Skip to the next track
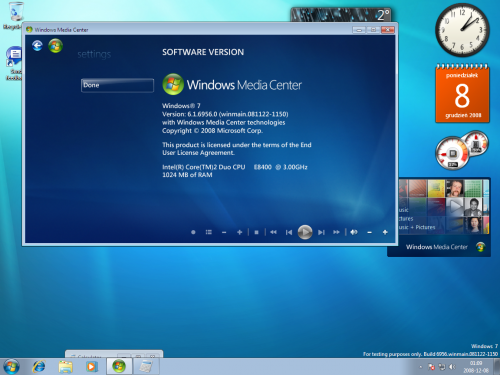Screen dimensions: 500x375 coord(321,232)
